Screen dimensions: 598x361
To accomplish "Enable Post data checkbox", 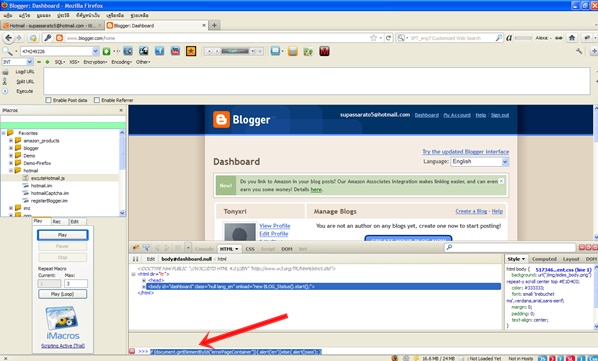I will click(48, 100).
